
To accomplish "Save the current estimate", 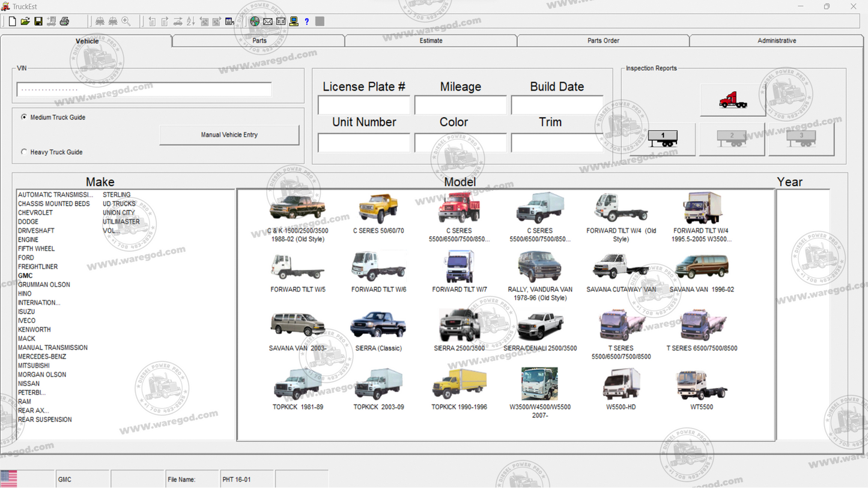I will click(38, 21).
